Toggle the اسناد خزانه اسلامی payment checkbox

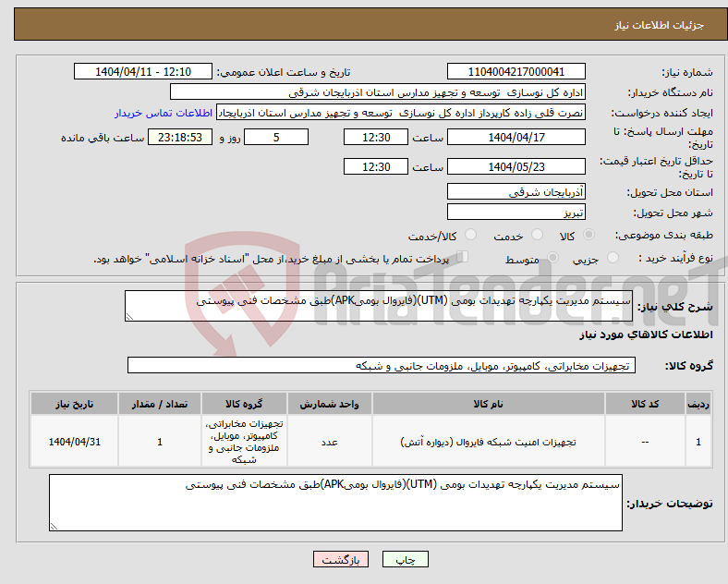click(463, 257)
